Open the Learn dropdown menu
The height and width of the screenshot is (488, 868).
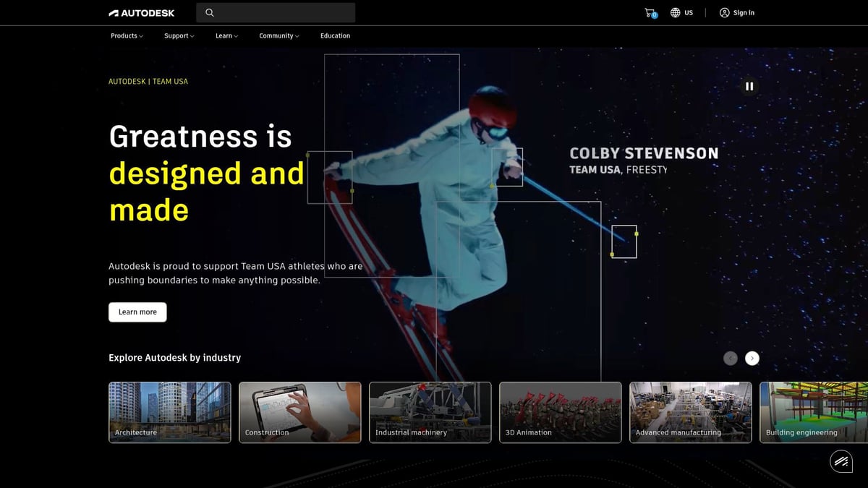point(226,36)
